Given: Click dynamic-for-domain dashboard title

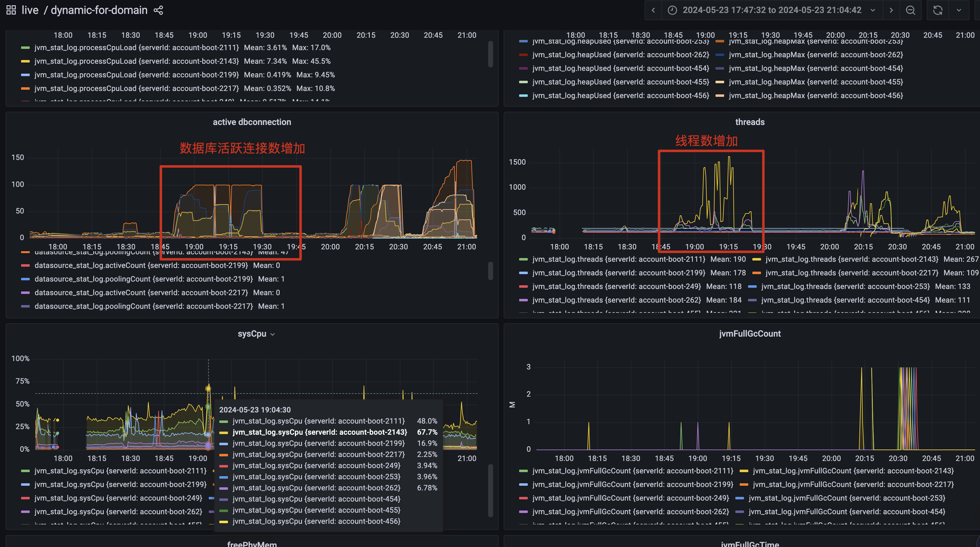Looking at the screenshot, I should click(x=99, y=10).
